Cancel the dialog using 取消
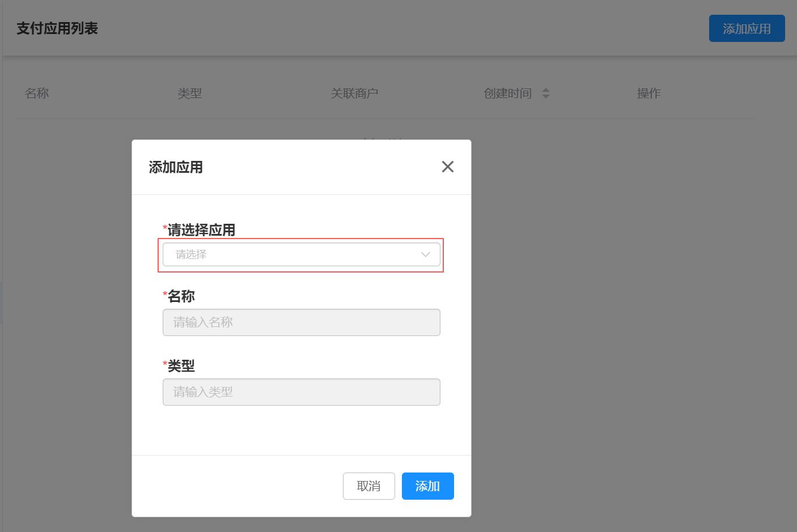This screenshot has width=797, height=532. tap(368, 486)
